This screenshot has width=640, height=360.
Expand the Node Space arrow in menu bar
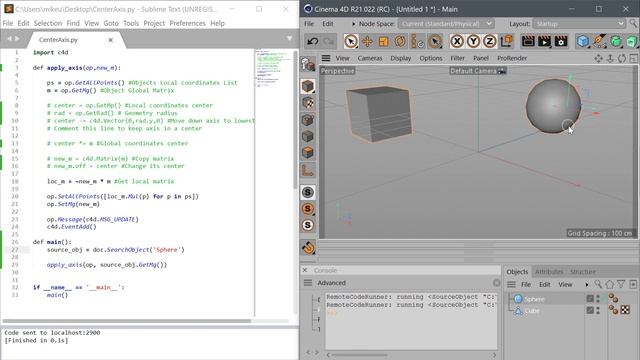353,24
